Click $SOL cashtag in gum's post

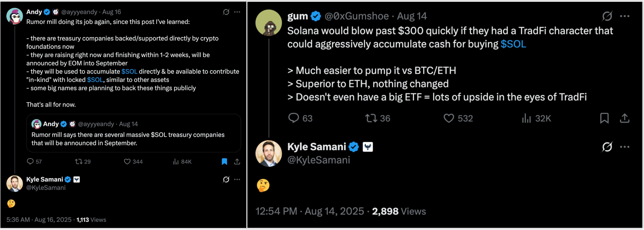[x=513, y=44]
